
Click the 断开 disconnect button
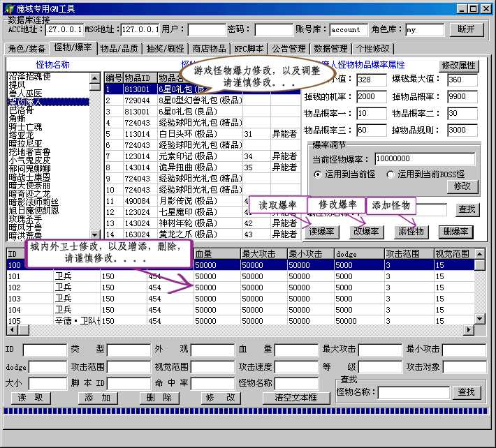[x=466, y=29]
